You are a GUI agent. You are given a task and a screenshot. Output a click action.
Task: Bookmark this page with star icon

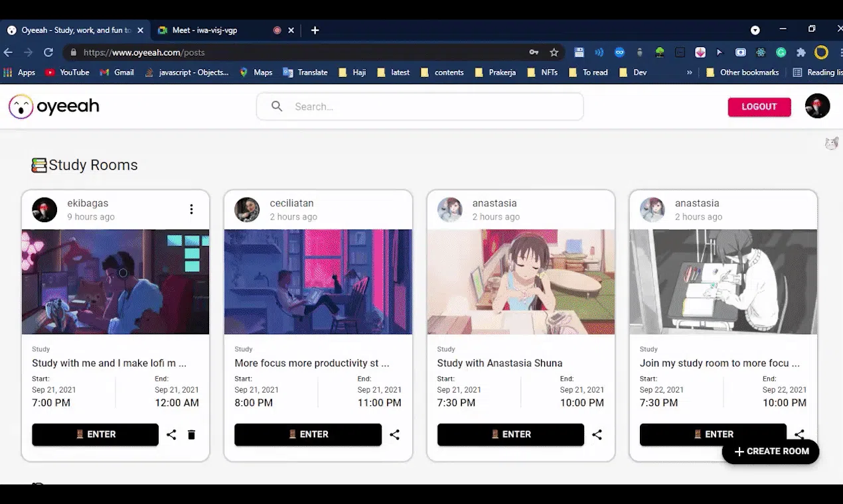554,52
